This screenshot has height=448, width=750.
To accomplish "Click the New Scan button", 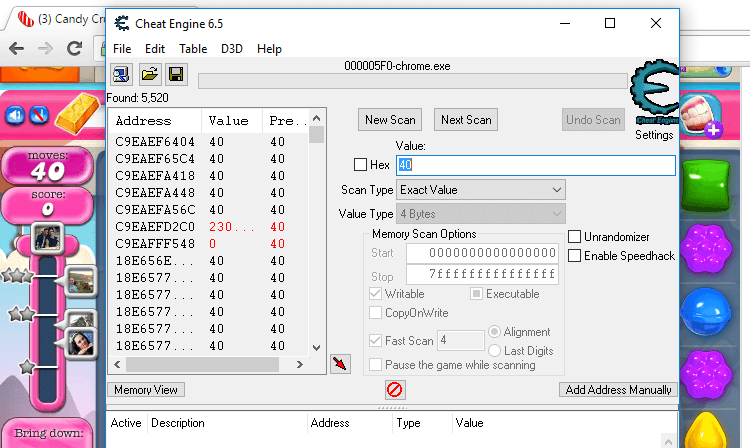I will click(390, 120).
